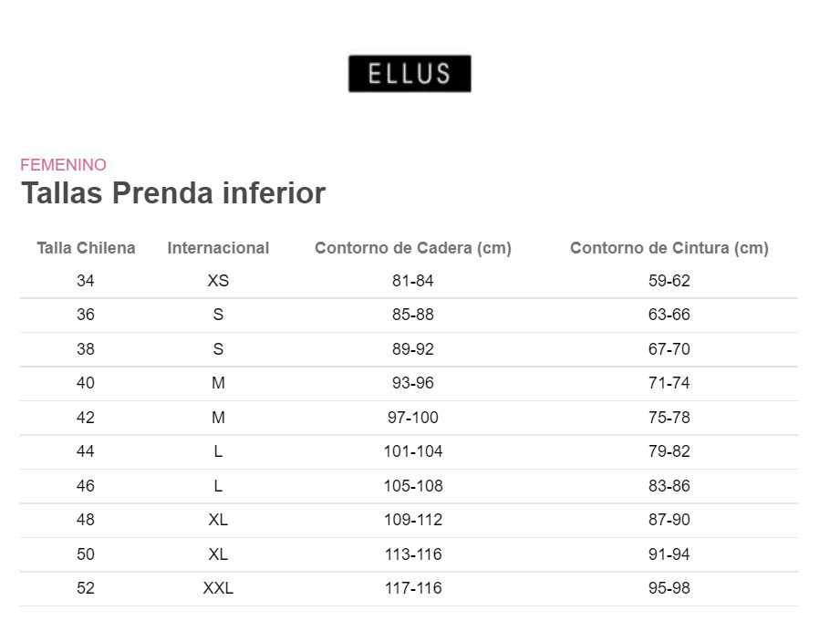The width and height of the screenshot is (840, 621).
Task: Click waist measurement 95-98 cell
Action: (669, 588)
